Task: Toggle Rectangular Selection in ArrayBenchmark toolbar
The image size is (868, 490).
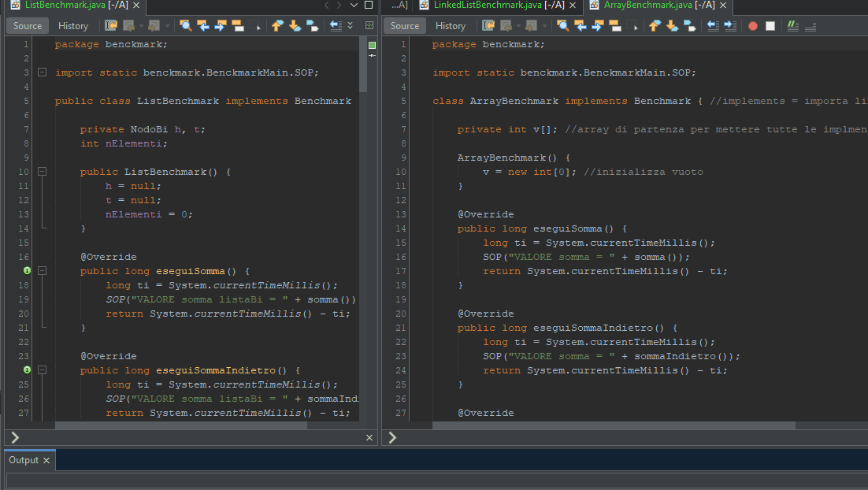Action: tap(632, 25)
